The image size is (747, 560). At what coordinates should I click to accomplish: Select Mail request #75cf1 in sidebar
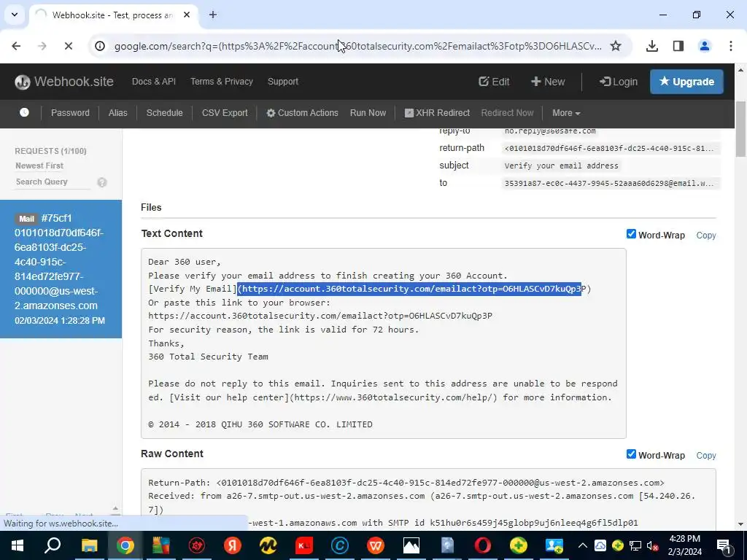[x=61, y=269]
